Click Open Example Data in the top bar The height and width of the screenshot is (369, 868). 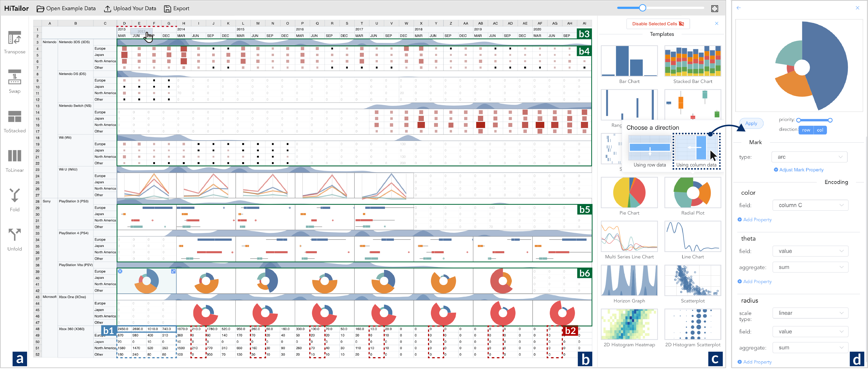click(x=66, y=8)
